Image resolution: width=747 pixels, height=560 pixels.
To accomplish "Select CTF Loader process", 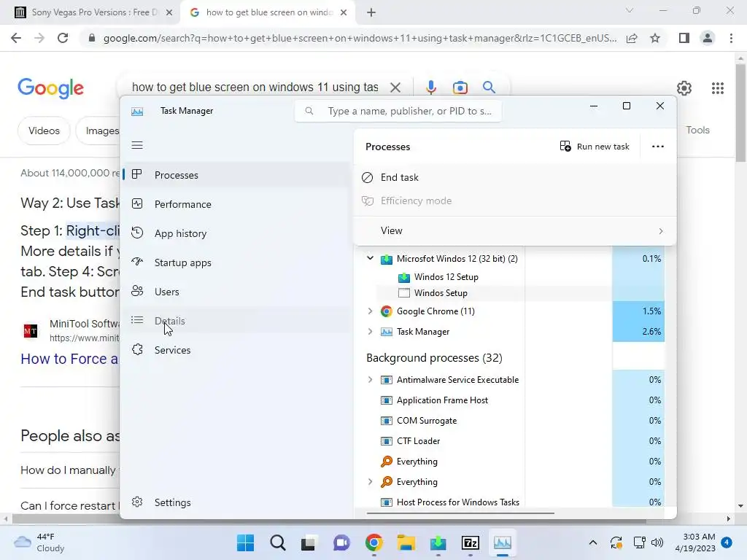I will click(418, 441).
